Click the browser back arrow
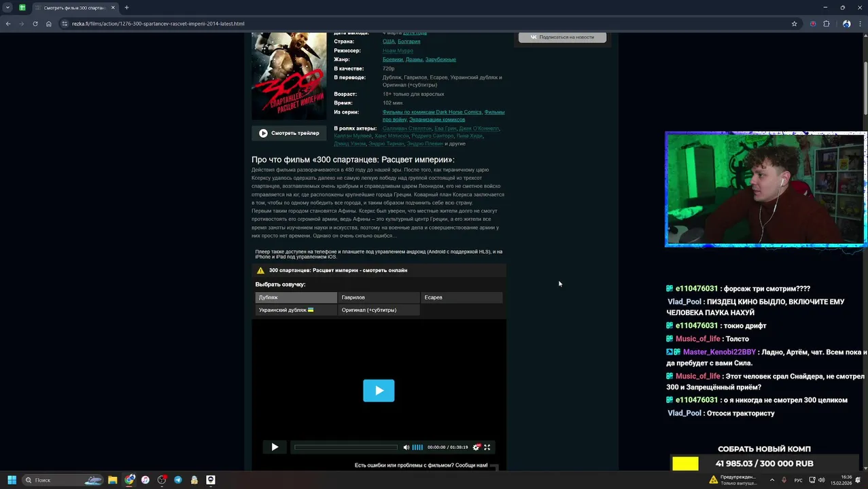 (8, 24)
